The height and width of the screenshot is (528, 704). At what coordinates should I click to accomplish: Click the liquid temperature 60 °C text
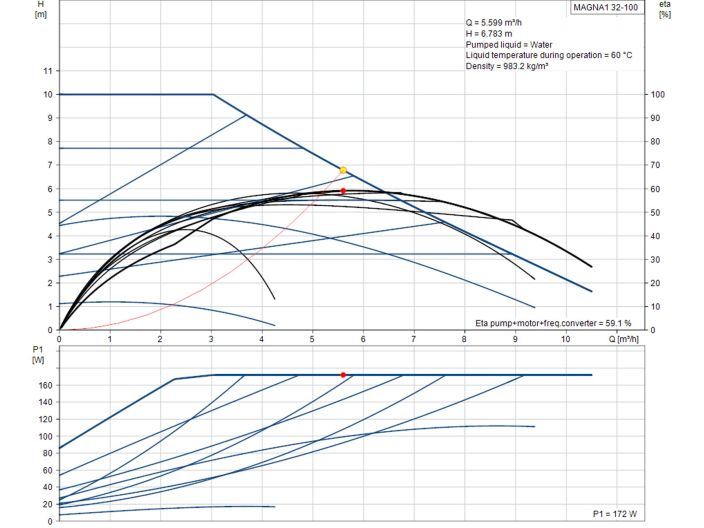pyautogui.click(x=549, y=55)
